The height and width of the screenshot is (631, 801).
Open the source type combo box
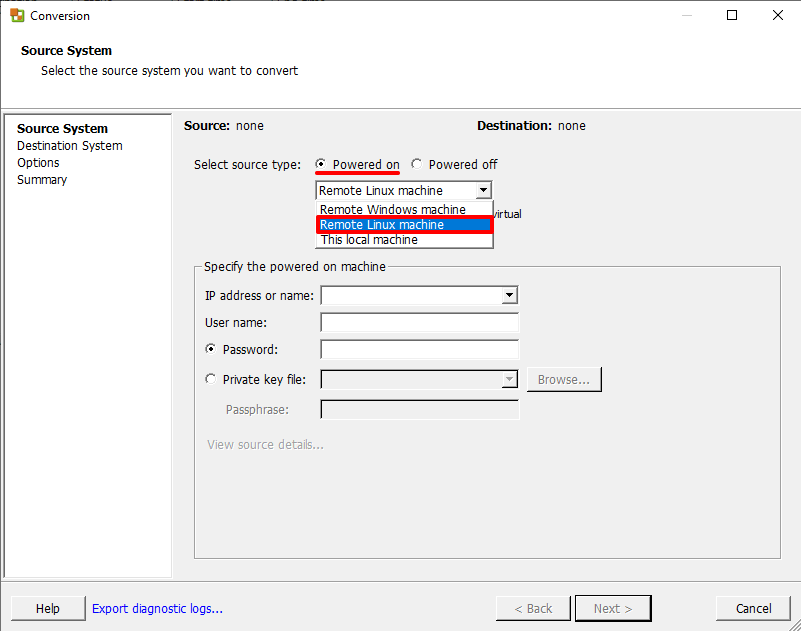click(484, 190)
